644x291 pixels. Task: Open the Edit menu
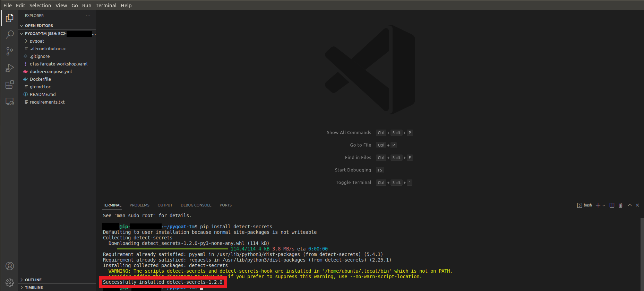click(20, 5)
